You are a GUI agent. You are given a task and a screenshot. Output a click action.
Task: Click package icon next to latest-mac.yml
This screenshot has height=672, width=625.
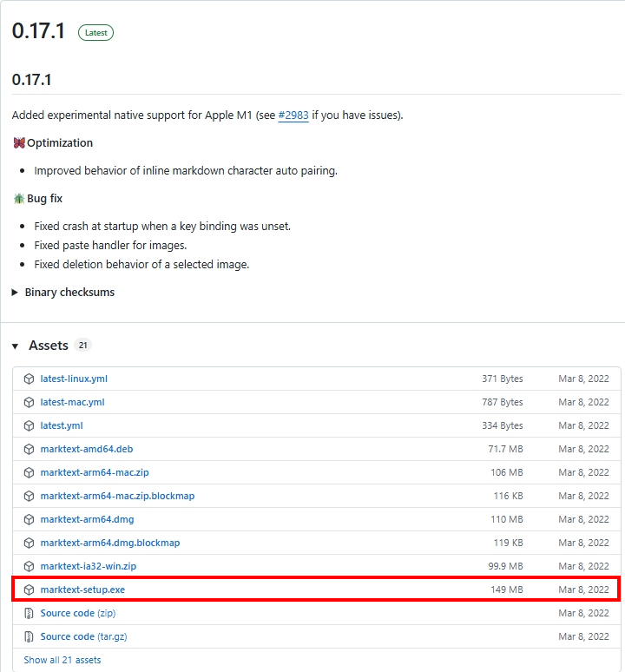pos(29,402)
